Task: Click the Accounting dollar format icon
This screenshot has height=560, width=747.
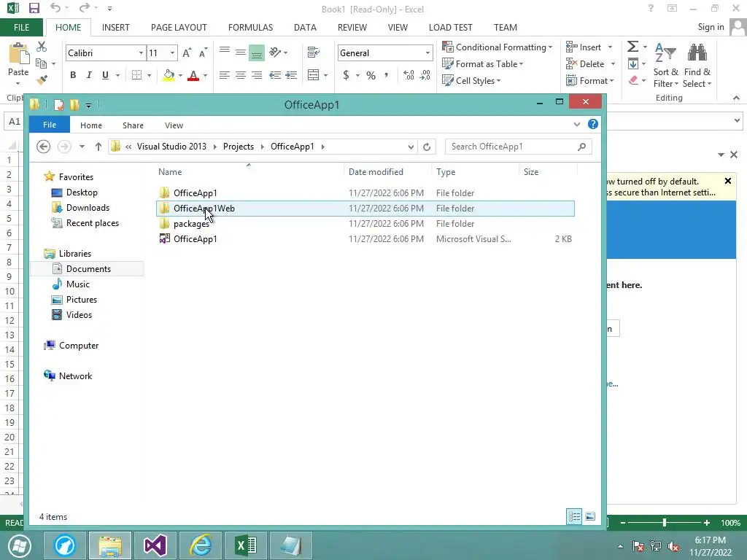Action: click(347, 75)
